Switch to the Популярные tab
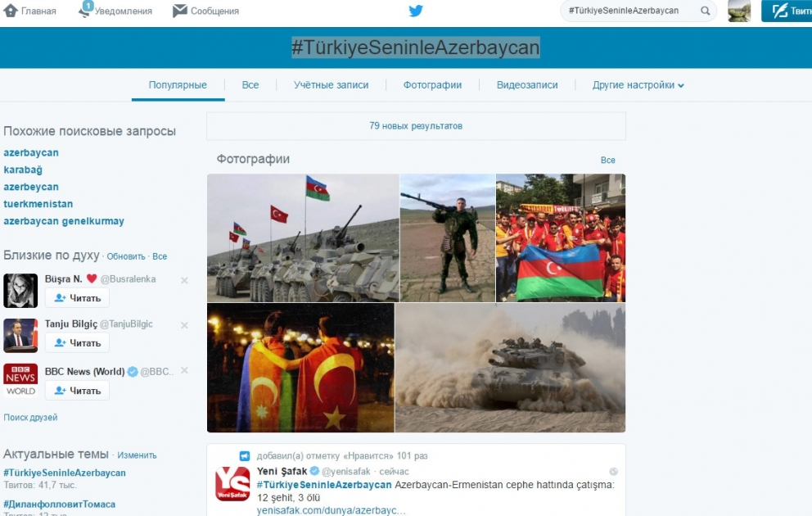The image size is (812, 516). (x=178, y=85)
